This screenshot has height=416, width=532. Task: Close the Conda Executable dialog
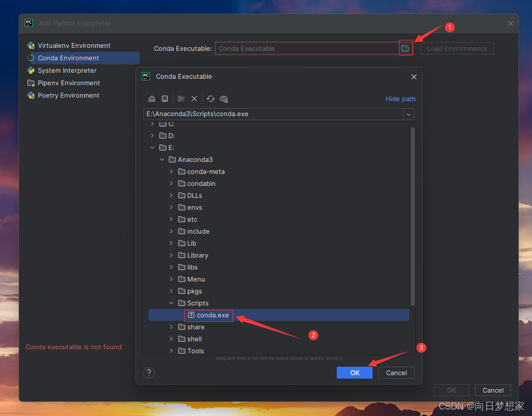[414, 77]
